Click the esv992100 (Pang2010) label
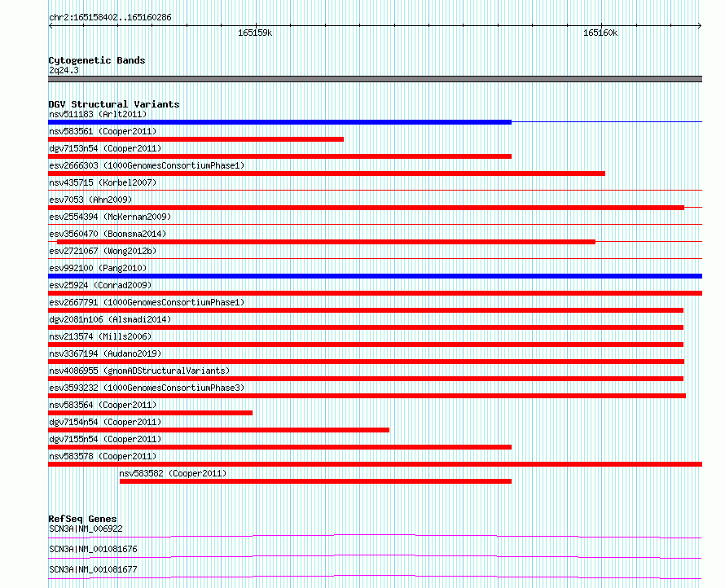Viewport: 725px width, 588px height. click(98, 268)
